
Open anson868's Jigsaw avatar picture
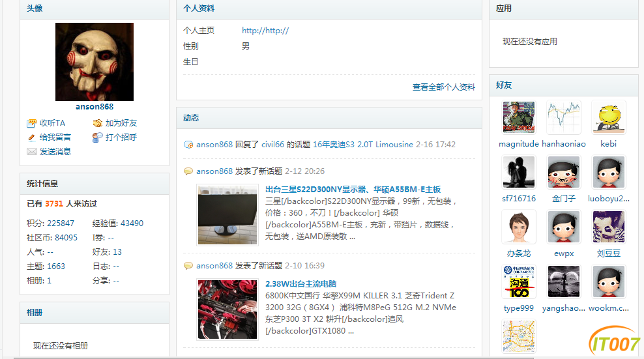(x=95, y=62)
